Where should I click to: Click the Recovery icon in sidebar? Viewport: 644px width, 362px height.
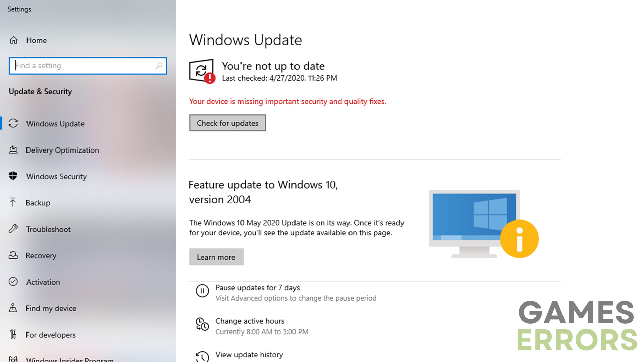click(13, 255)
